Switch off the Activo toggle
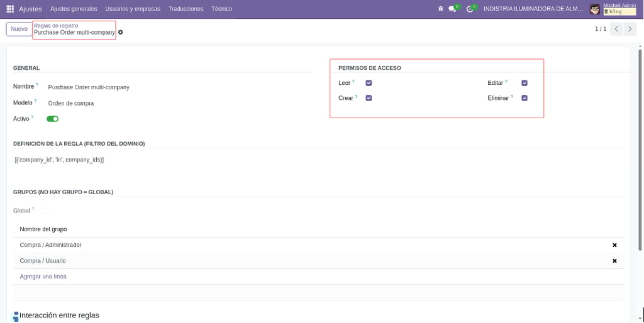644x323 pixels. pos(53,119)
